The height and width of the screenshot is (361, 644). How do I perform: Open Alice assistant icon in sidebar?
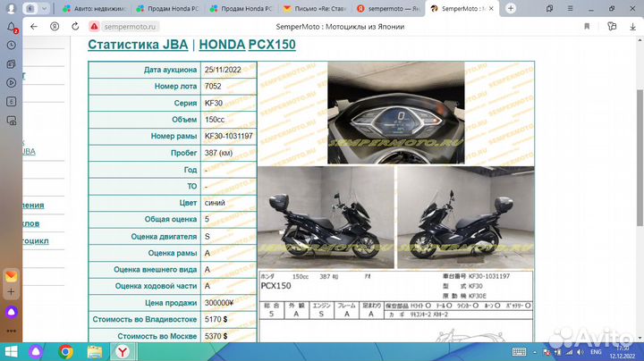pyautogui.click(x=11, y=312)
